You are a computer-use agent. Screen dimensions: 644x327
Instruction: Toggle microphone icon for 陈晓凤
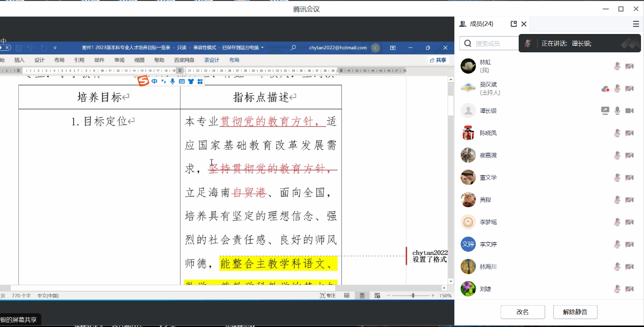point(617,133)
